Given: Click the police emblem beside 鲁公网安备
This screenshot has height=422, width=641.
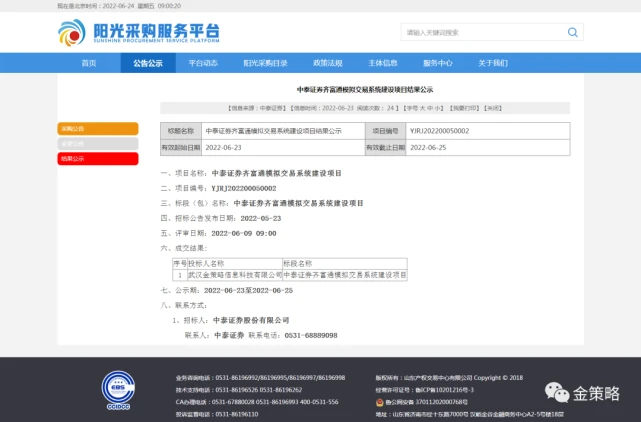Looking at the screenshot, I should tap(379, 402).
